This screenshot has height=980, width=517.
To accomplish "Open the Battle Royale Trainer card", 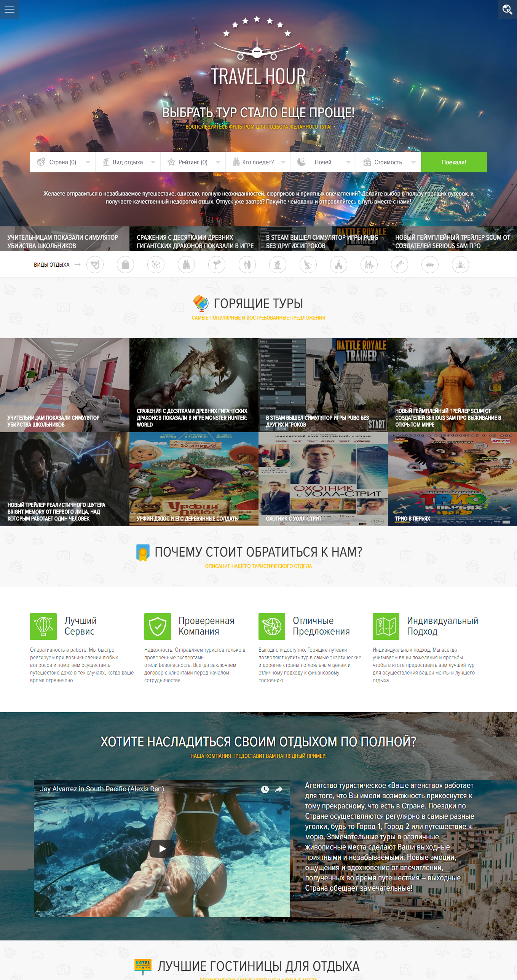I will (x=323, y=385).
